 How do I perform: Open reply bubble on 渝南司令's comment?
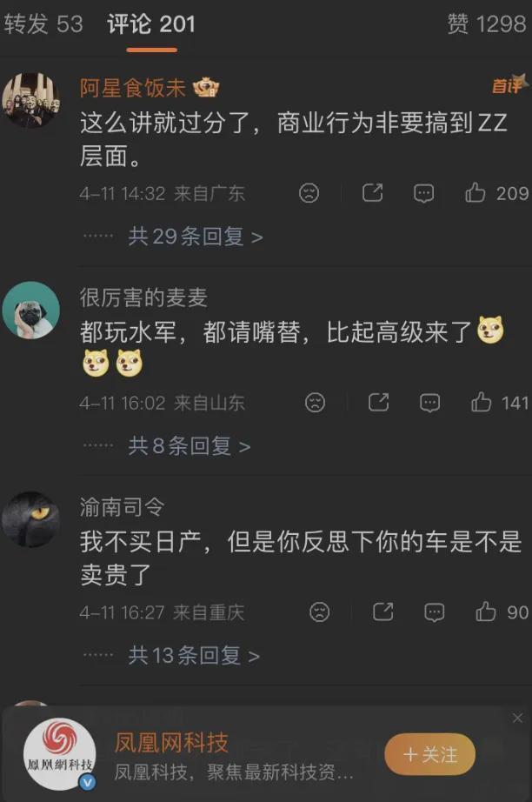point(435,612)
